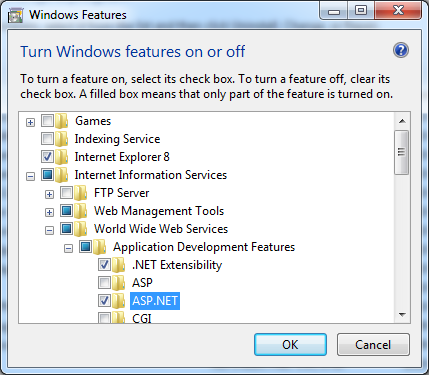Click the Windows Features title bar icon
429x375 pixels.
coord(15,15)
